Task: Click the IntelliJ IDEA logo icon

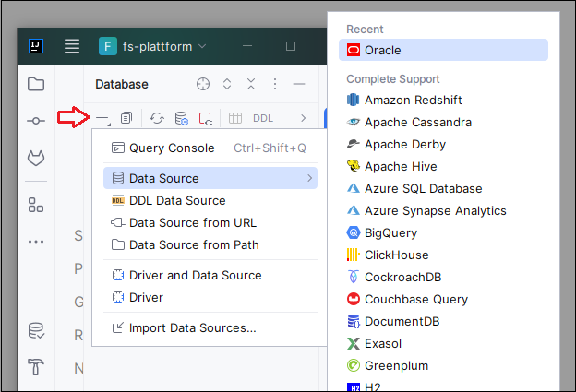Action: point(36,46)
